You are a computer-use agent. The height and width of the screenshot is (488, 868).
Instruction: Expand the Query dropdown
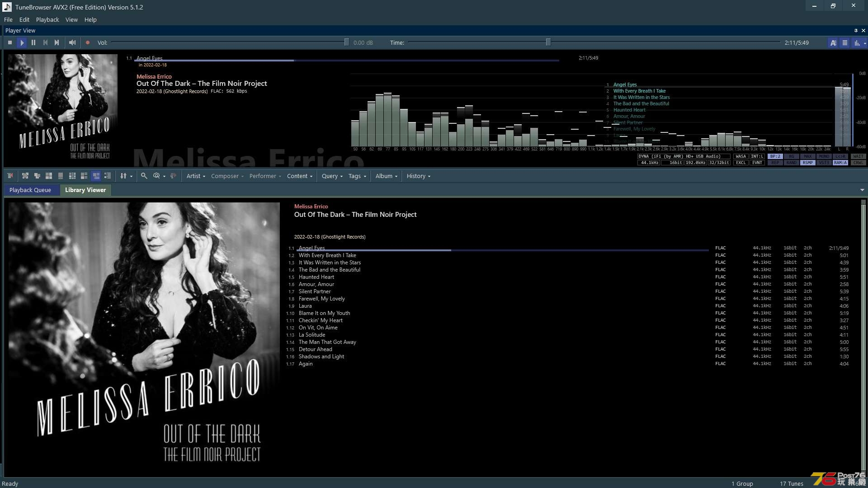[332, 176]
